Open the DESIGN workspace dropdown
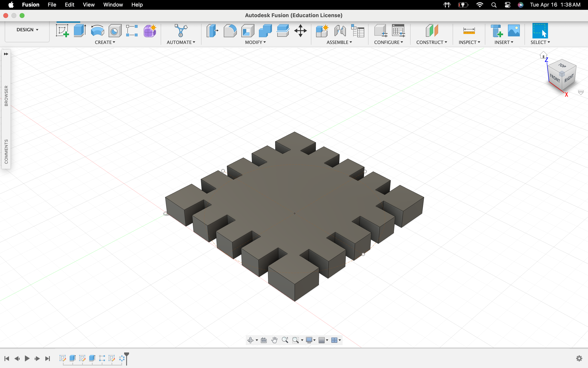This screenshot has width=588, height=368. 27,30
